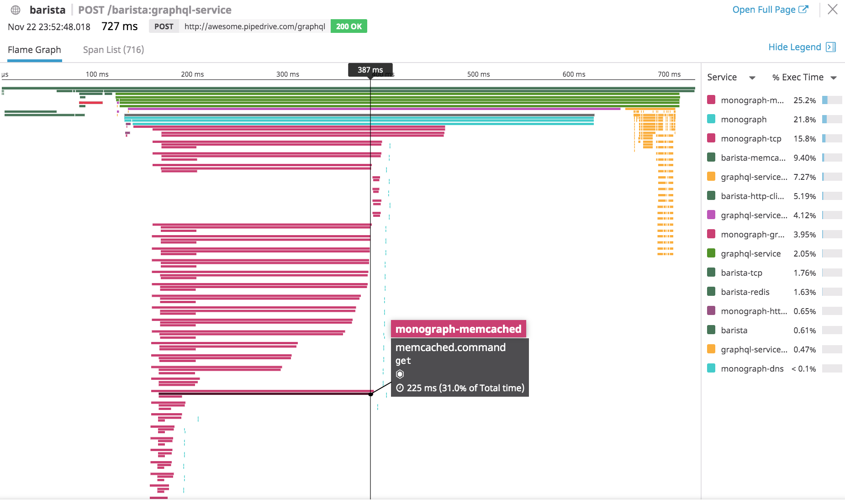Click the long purple graphql-service span bar

coord(374,109)
